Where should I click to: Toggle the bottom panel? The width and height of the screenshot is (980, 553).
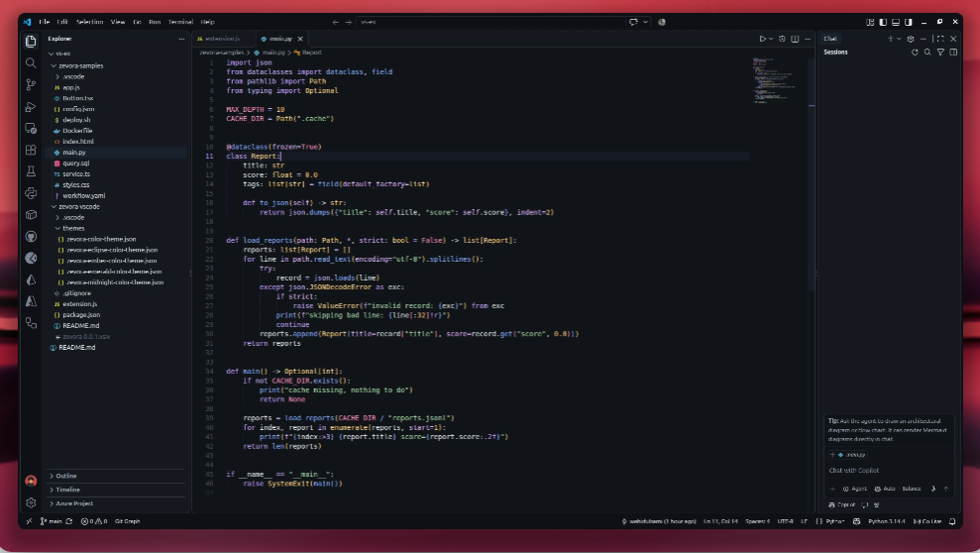click(896, 22)
